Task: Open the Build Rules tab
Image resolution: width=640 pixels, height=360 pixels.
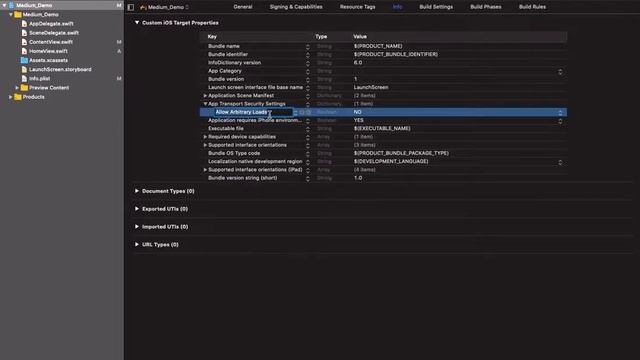Action: (x=532, y=7)
